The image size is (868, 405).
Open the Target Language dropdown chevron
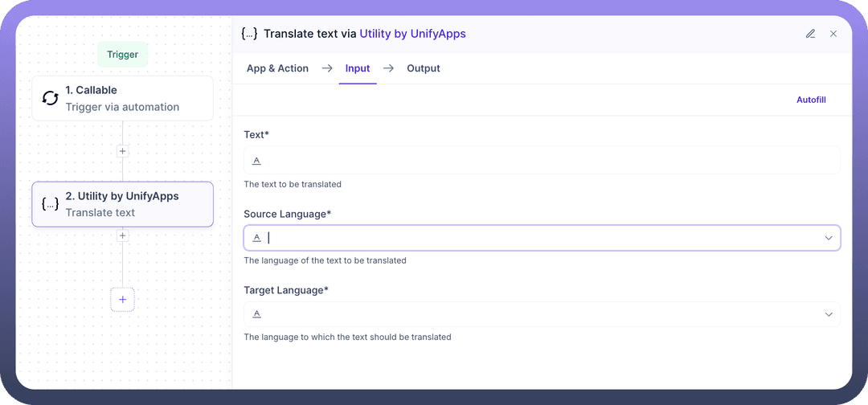click(x=829, y=314)
